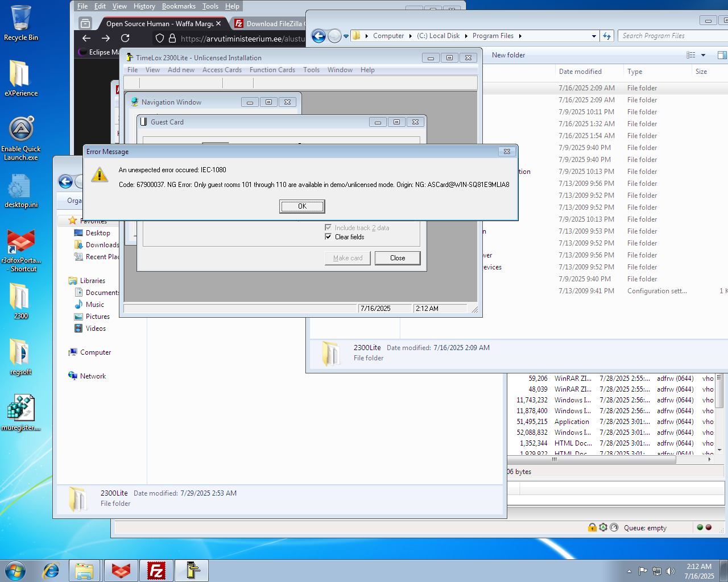This screenshot has height=582, width=728.
Task: Open TimeLox Access Cards menu
Action: click(x=222, y=70)
